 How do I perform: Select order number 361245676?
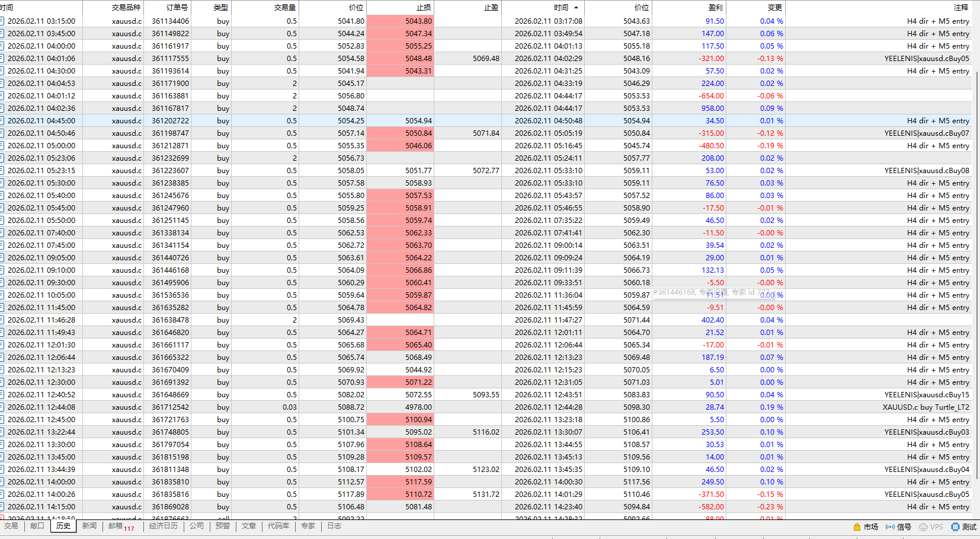(170, 195)
